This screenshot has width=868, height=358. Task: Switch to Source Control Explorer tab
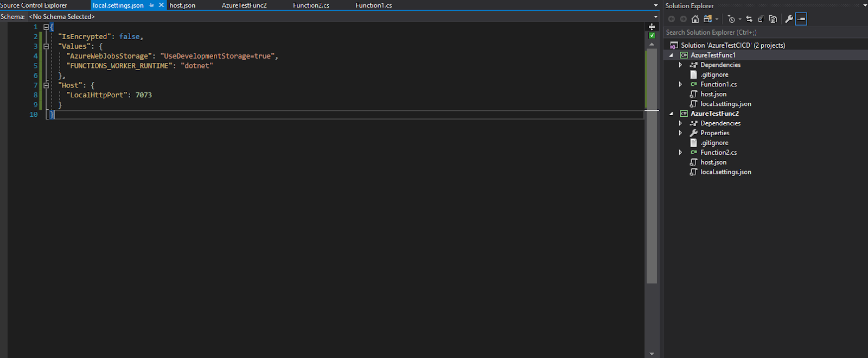point(34,5)
